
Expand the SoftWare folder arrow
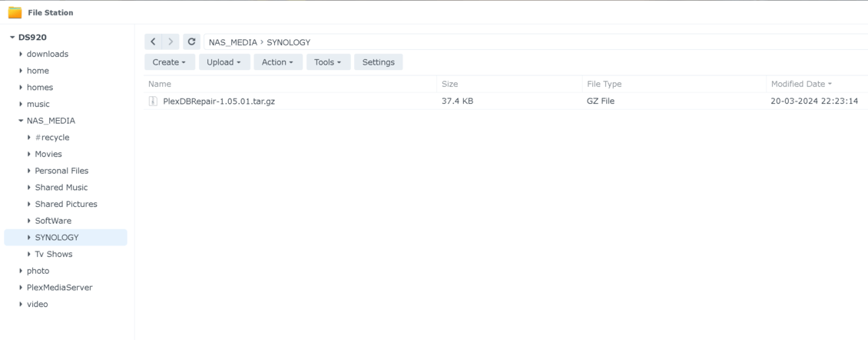click(28, 220)
